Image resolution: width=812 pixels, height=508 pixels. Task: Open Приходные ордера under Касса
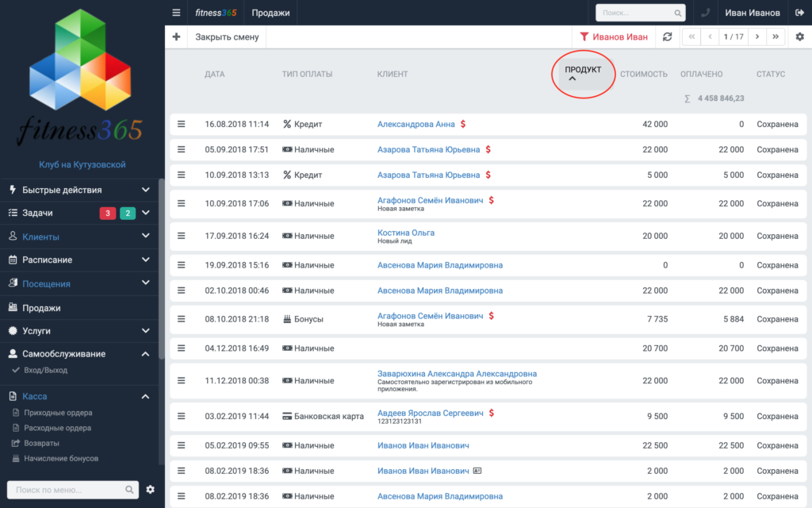coord(58,413)
